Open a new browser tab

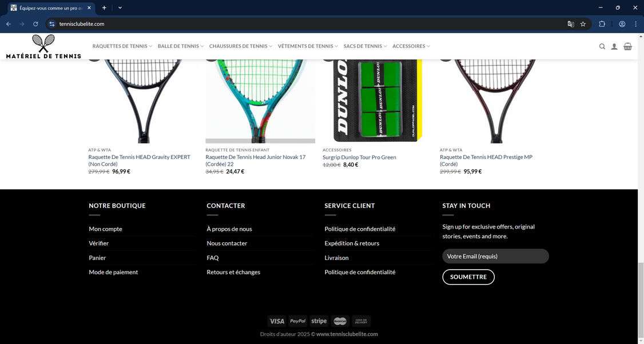[x=104, y=8]
